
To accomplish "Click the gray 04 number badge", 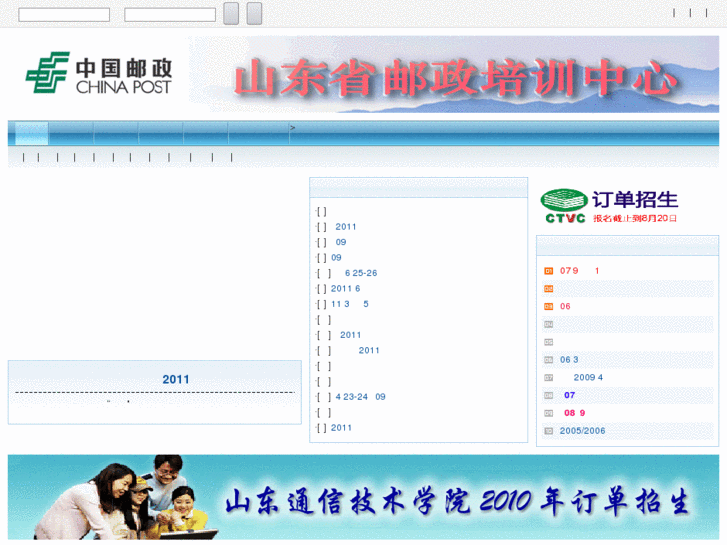I will (x=548, y=324).
